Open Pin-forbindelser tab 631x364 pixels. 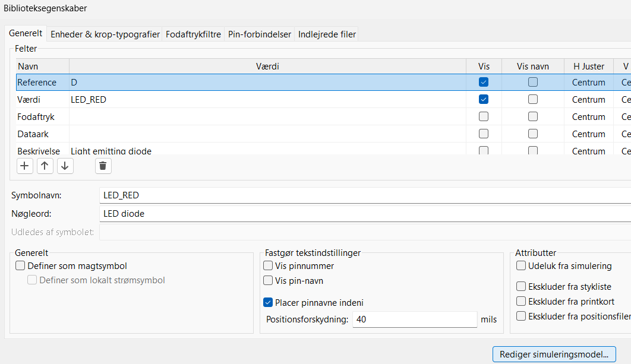click(260, 34)
